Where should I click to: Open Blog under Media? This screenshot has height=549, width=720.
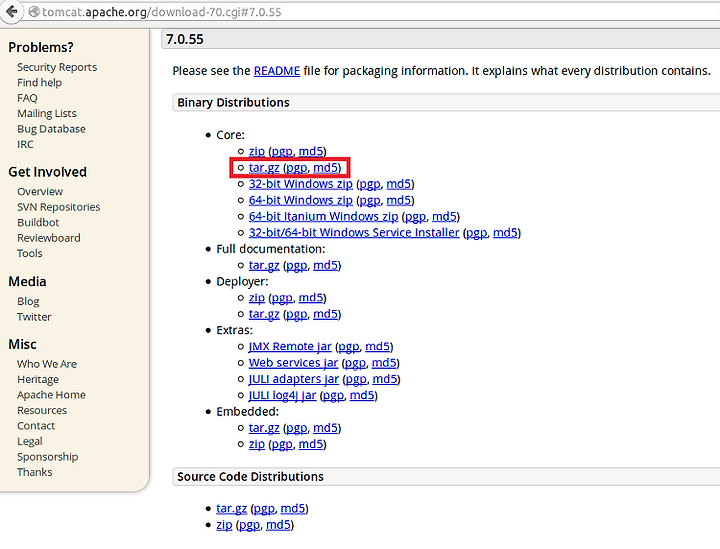pos(28,302)
